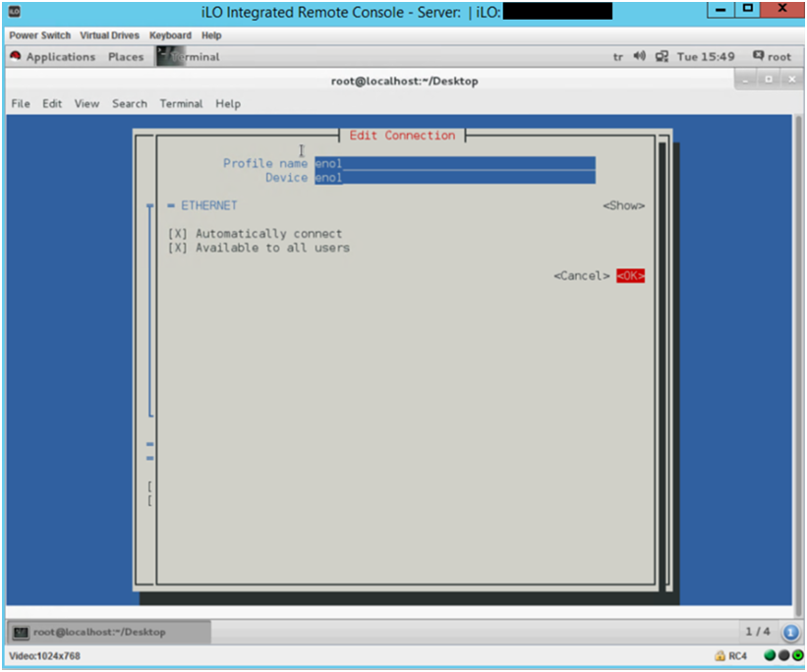The image size is (807, 672).
Task: Minimize the terminal window
Action: pos(745,80)
